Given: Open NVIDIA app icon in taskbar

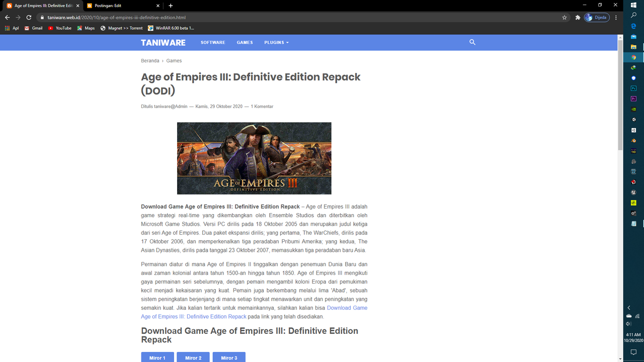Looking at the screenshot, I should pyautogui.click(x=634, y=109).
